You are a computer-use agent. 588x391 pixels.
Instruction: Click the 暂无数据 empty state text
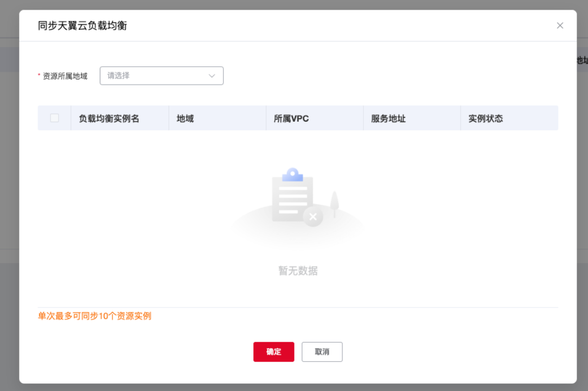[x=298, y=271]
